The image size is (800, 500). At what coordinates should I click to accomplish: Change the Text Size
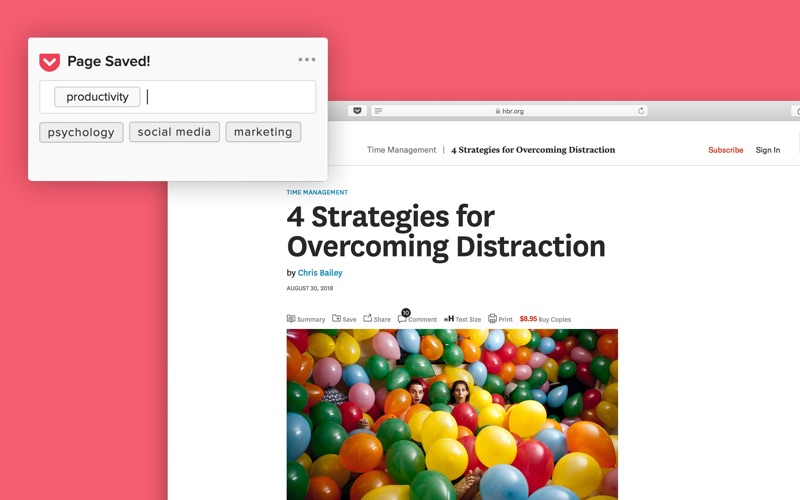[462, 319]
